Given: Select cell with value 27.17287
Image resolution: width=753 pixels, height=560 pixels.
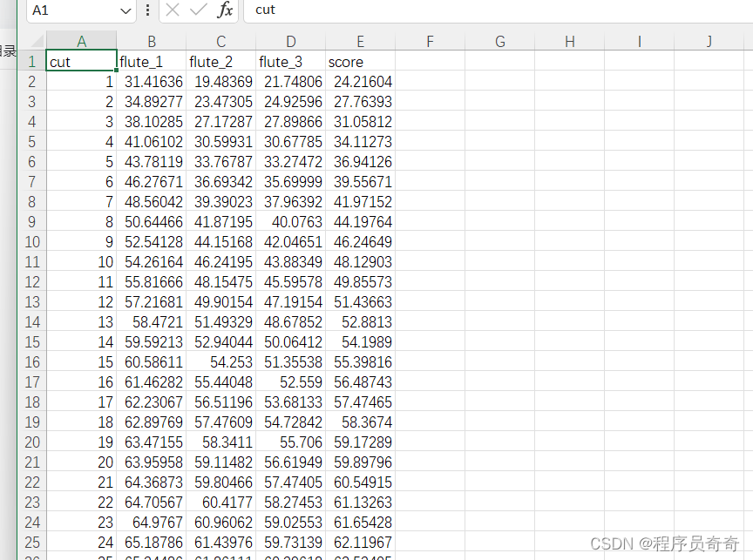Looking at the screenshot, I should 220,121.
